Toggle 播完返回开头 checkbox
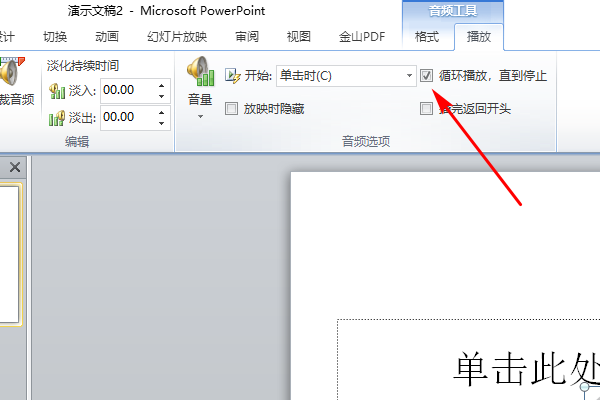The width and height of the screenshot is (600, 400). click(426, 109)
